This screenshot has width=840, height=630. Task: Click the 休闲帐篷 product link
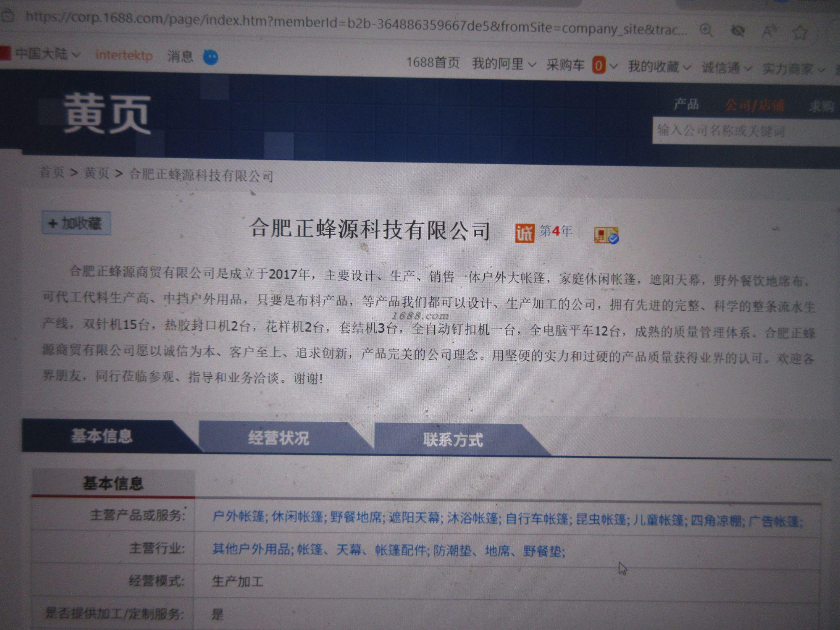pyautogui.click(x=297, y=517)
